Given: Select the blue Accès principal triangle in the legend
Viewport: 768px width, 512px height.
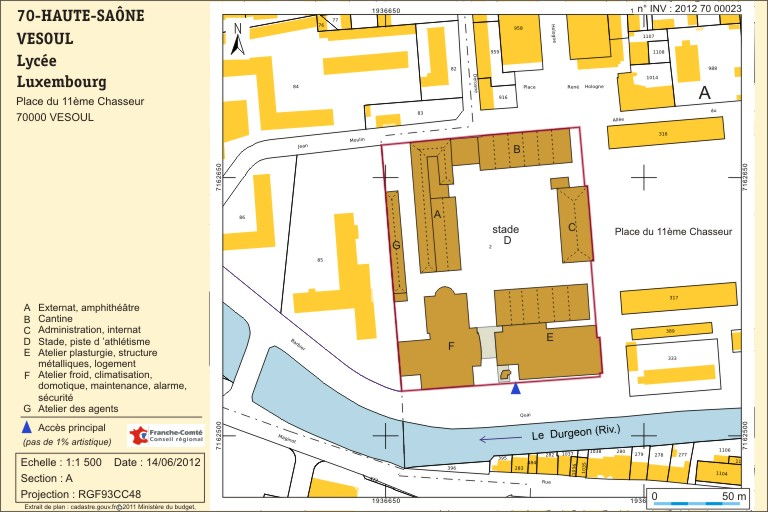Looking at the screenshot, I should (27, 427).
